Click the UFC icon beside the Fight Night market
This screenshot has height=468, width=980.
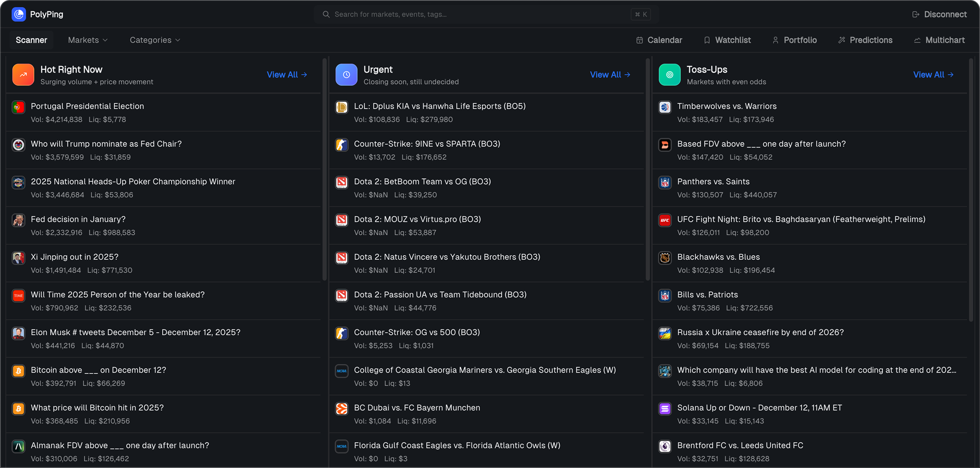[665, 220]
